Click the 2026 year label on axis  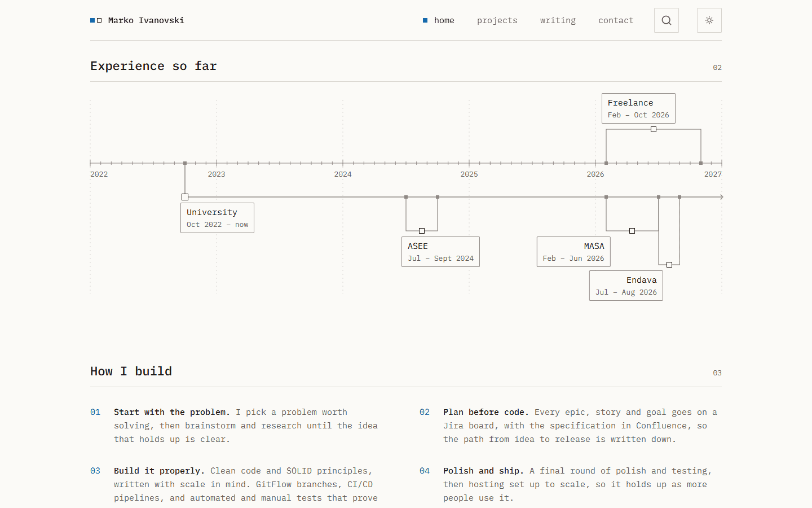coord(595,174)
